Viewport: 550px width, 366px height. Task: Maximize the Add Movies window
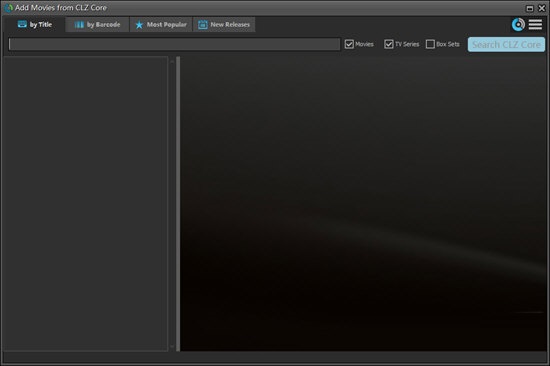pyautogui.click(x=530, y=8)
